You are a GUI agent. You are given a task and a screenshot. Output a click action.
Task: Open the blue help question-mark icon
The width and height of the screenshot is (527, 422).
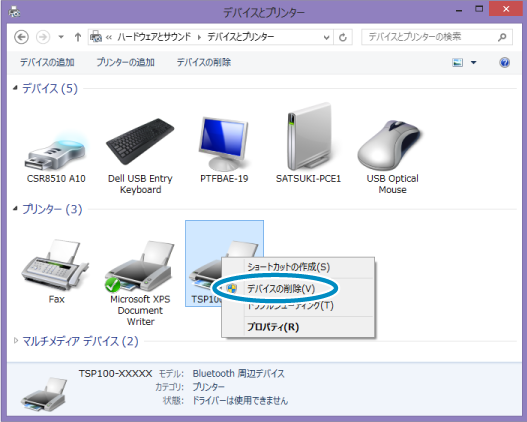pos(504,62)
